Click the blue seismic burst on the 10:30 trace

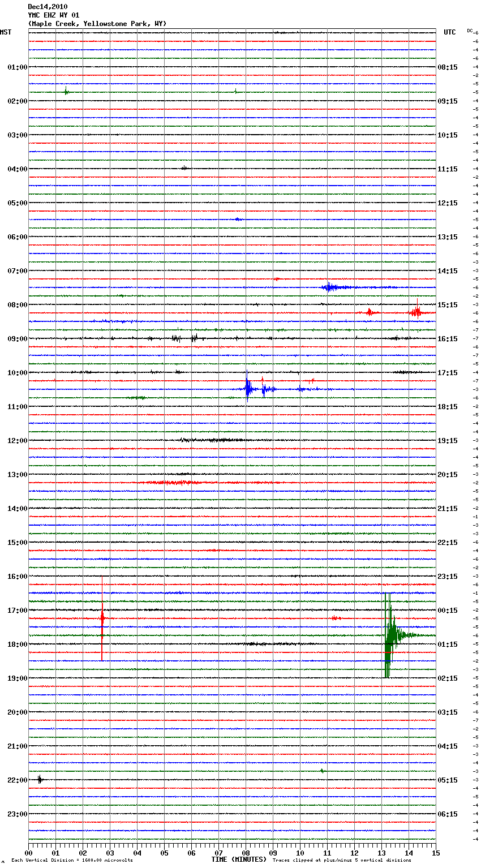point(248,388)
